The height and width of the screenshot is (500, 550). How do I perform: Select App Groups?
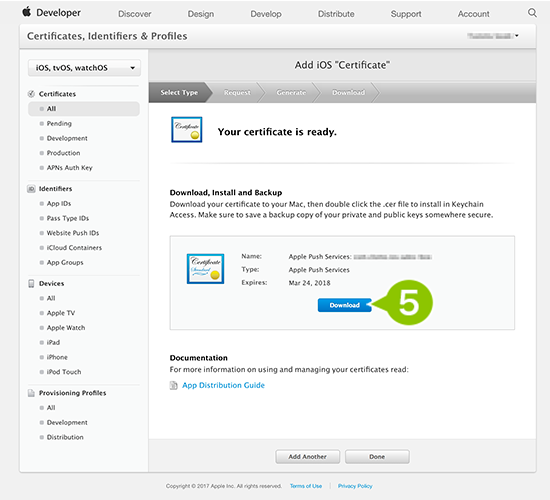click(65, 262)
